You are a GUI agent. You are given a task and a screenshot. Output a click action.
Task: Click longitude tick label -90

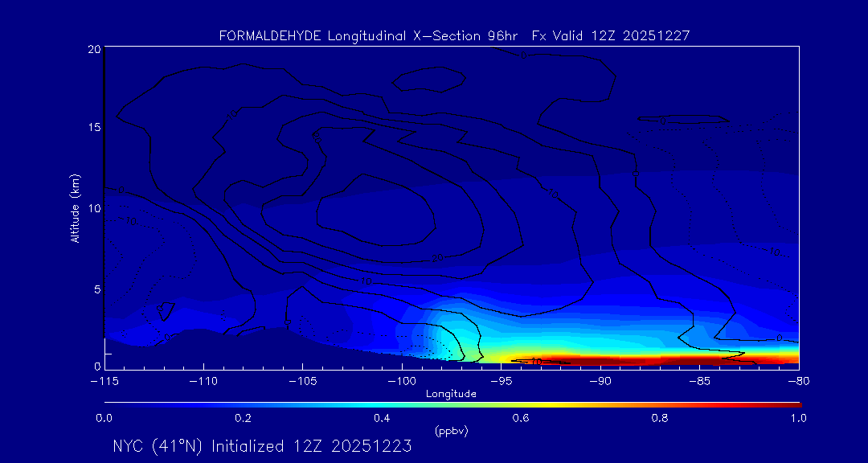coord(600,381)
